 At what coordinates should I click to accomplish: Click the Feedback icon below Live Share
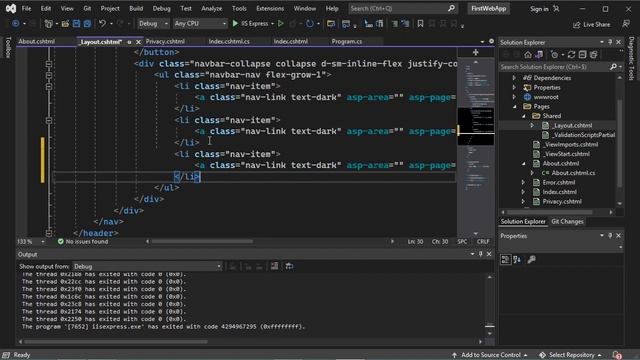click(626, 24)
